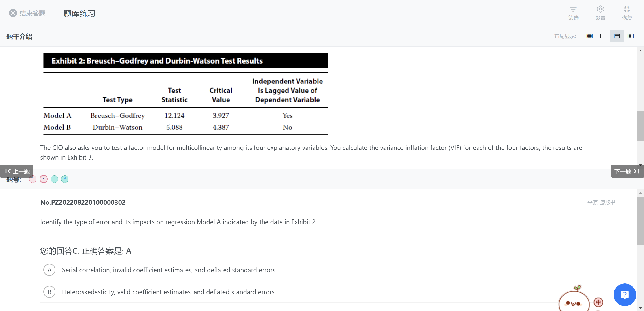Click option B text about heteroskedasticity
Image resolution: width=644 pixels, height=311 pixels.
click(169, 292)
